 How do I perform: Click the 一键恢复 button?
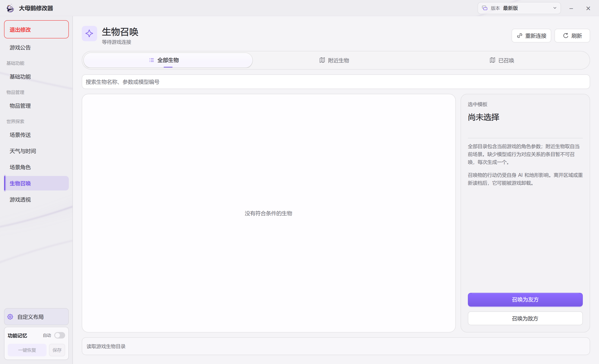tap(27, 350)
